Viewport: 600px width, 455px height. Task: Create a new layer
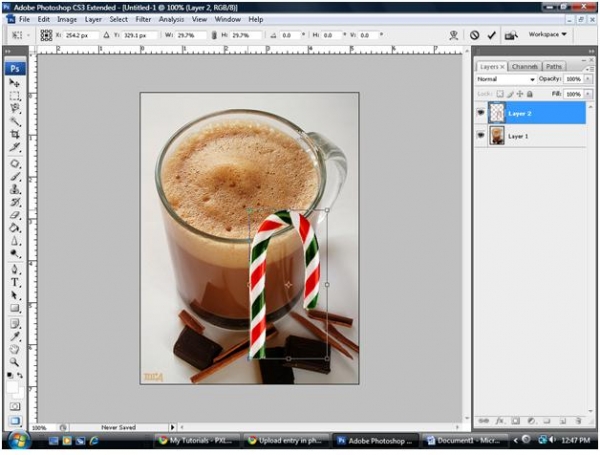click(562, 421)
